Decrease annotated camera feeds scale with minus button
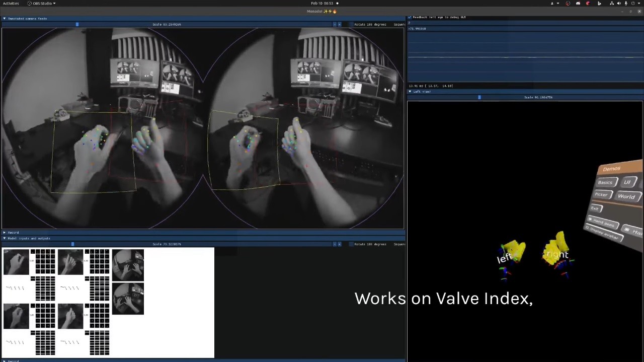 point(335,24)
